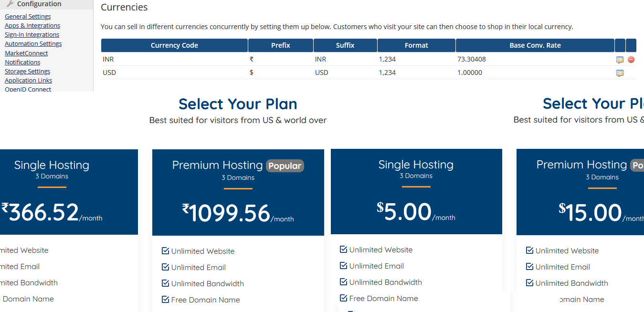Viewport: 644px width, 312px height.
Task: Click the Currency Code column header
Action: 174,45
